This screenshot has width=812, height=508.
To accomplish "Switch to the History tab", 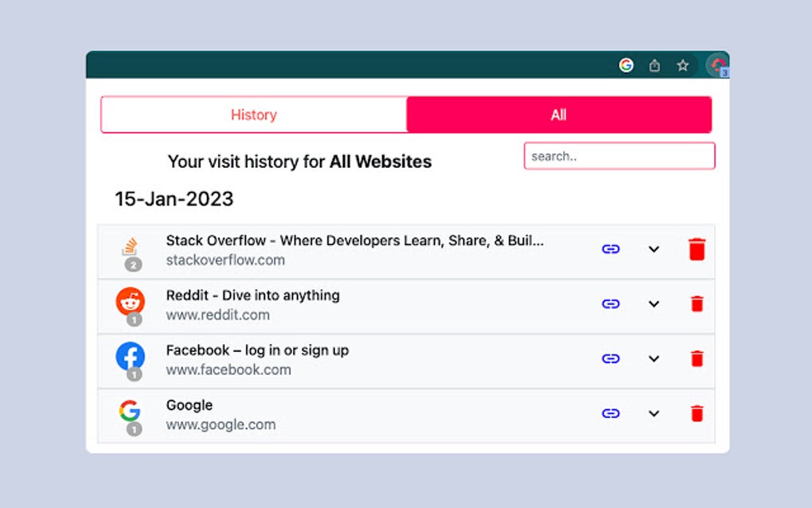I will [x=253, y=114].
